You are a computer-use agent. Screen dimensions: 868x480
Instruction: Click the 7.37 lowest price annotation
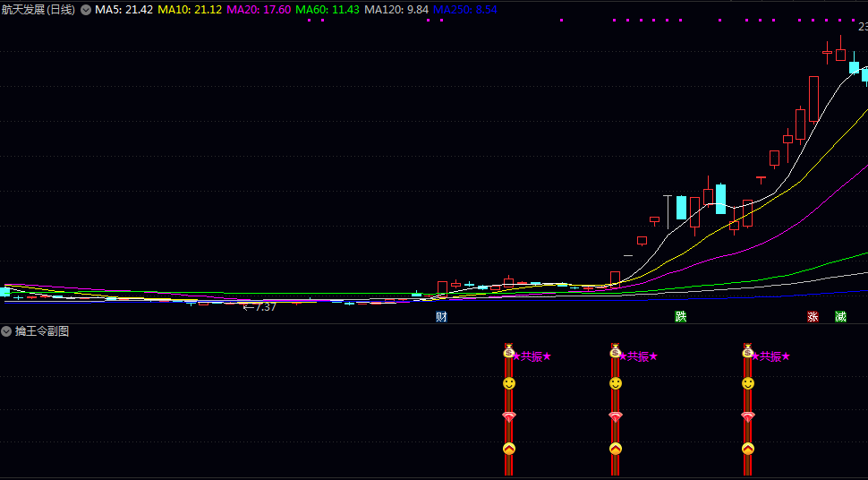pos(260,307)
